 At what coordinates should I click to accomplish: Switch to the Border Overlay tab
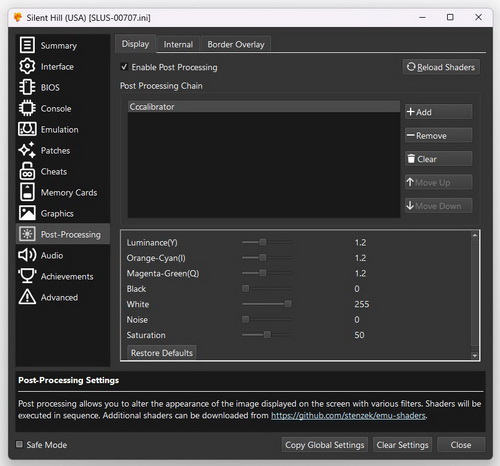[236, 44]
